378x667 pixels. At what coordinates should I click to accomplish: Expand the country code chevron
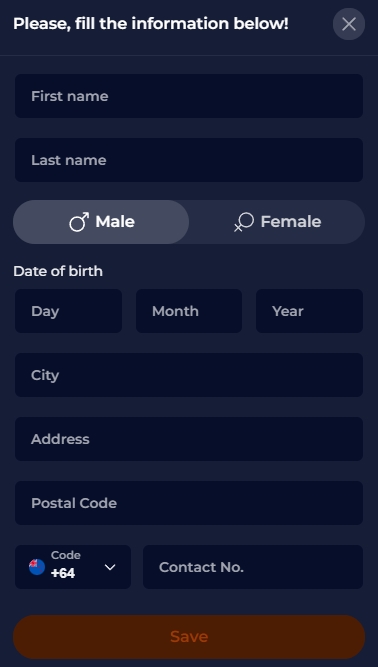110,567
